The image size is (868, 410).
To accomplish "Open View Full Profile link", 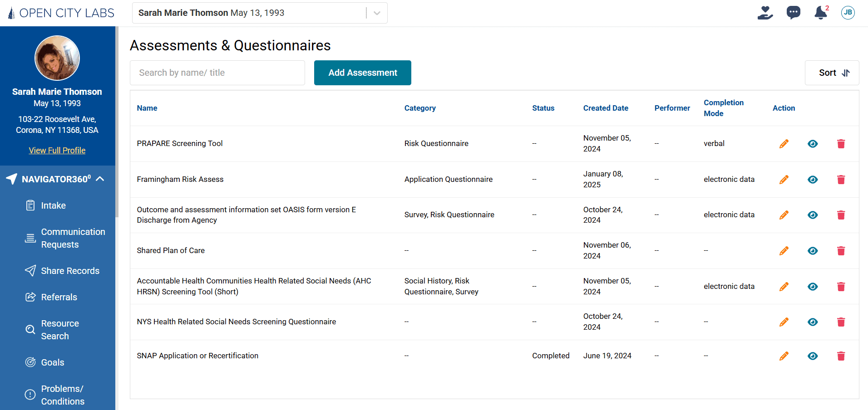I will click(x=57, y=150).
